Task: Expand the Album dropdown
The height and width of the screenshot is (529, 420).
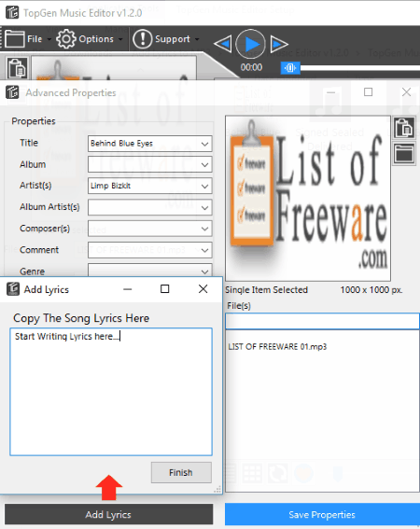Action: click(x=204, y=165)
